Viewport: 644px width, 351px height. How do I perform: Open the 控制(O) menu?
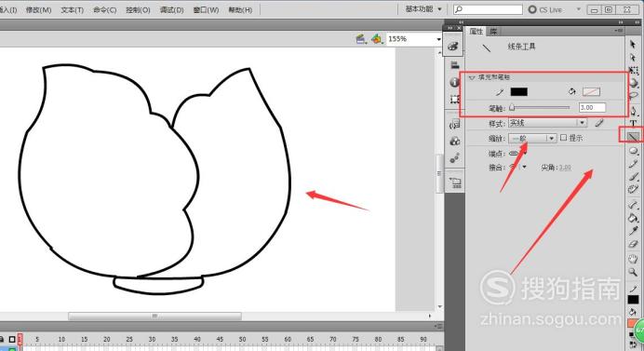(x=138, y=9)
